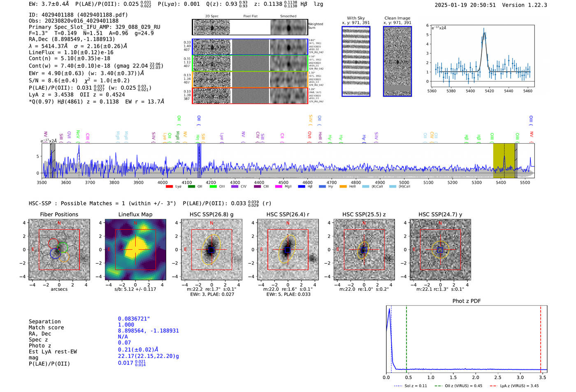Select the green-framed 2D spectrum fiber row
Image resolution: width=576 pixels, height=392 pixels.
point(250,63)
